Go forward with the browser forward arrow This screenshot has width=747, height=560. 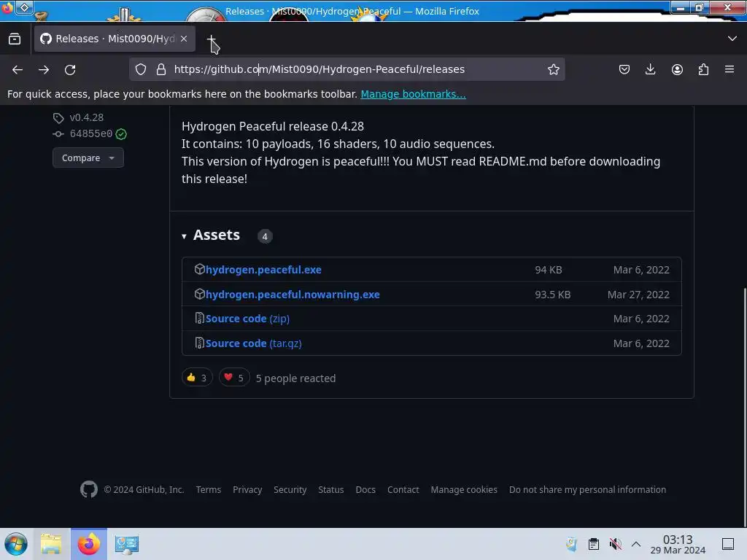pyautogui.click(x=44, y=69)
